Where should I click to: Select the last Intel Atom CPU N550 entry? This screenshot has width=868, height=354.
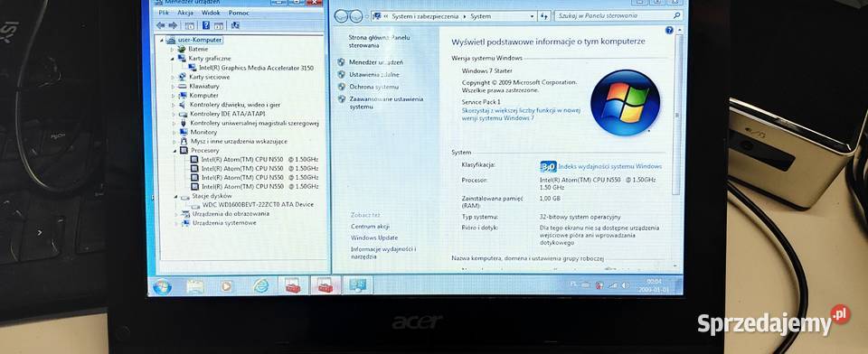tap(259, 186)
